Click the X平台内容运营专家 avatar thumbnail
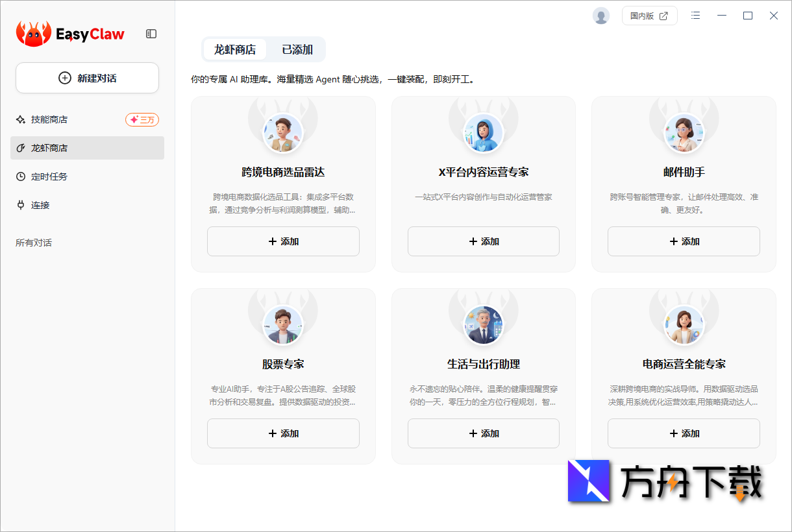The width and height of the screenshot is (792, 532). pos(483,132)
